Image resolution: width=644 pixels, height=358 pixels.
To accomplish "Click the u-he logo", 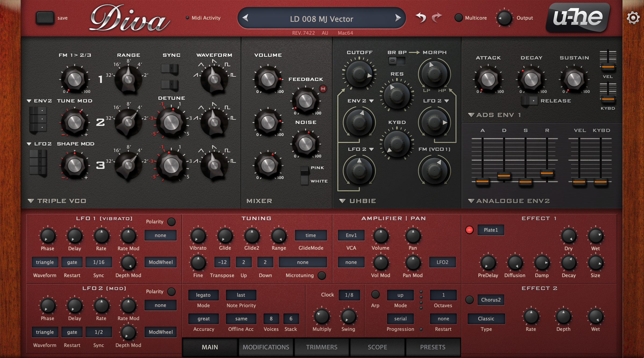I will point(578,18).
